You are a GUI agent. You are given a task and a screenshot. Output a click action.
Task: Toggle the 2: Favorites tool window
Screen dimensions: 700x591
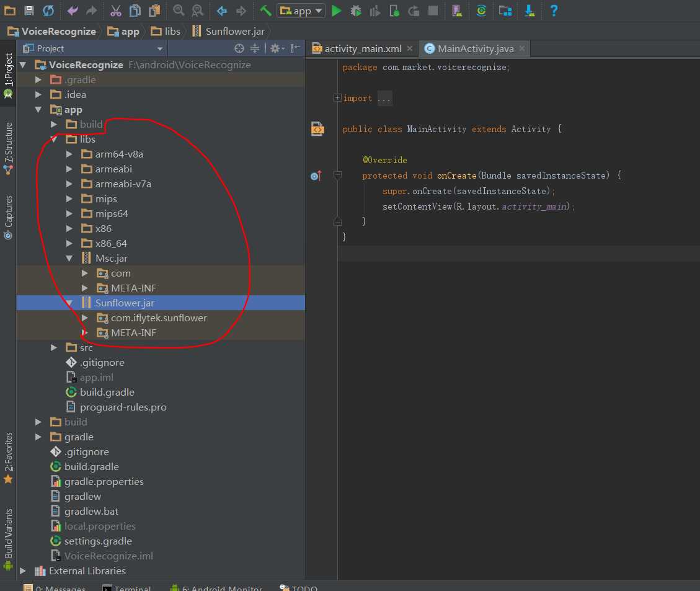point(8,458)
